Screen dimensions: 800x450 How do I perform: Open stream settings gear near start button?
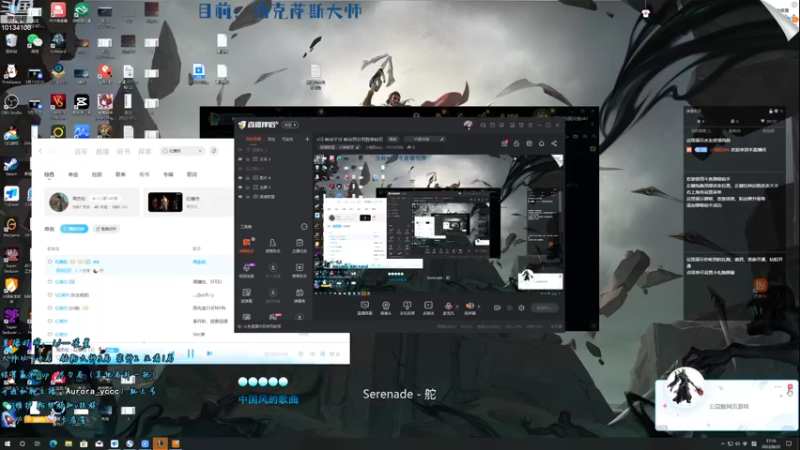pos(521,308)
